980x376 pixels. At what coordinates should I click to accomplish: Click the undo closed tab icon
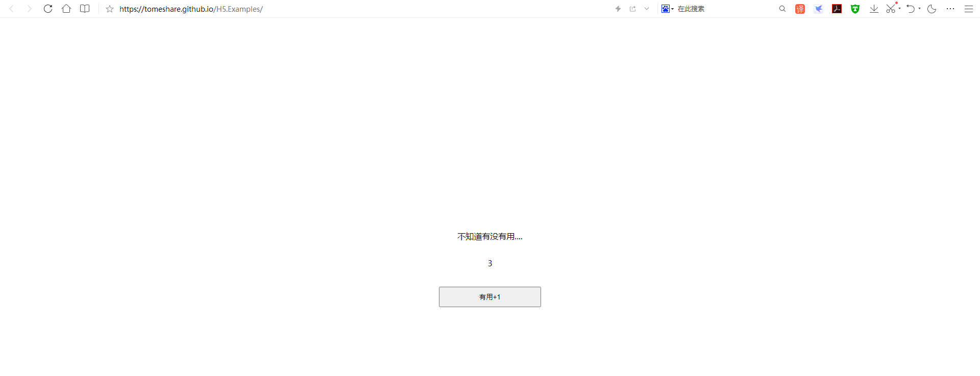click(911, 9)
